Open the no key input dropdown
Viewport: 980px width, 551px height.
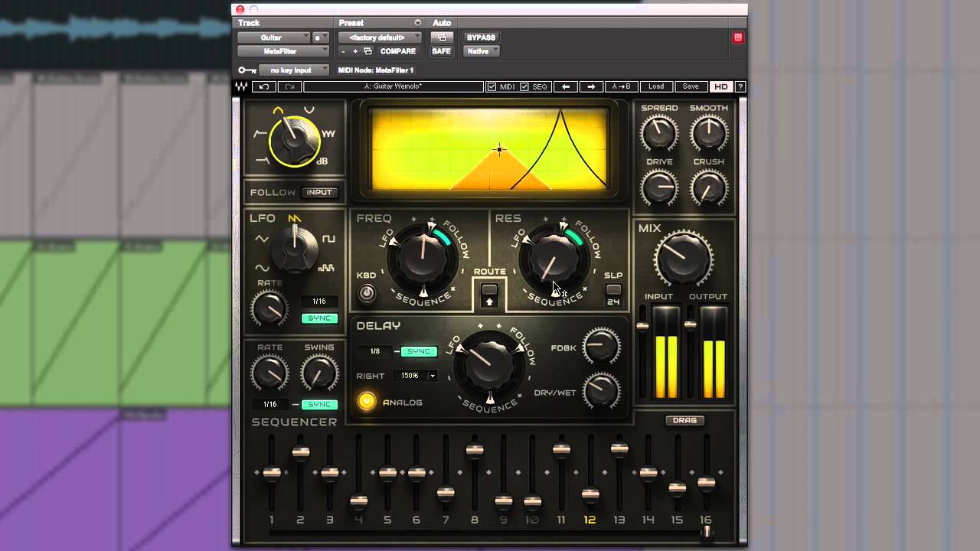click(294, 70)
